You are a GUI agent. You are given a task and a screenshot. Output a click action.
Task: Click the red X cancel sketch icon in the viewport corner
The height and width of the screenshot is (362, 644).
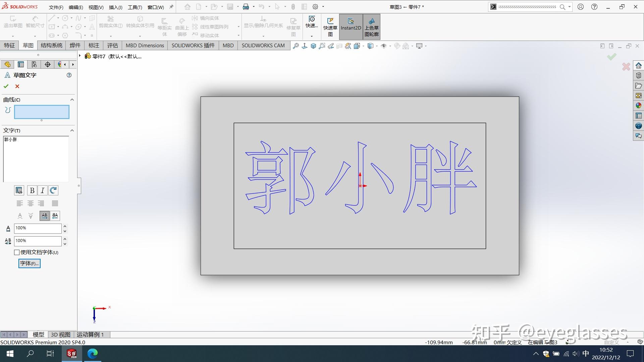(626, 67)
